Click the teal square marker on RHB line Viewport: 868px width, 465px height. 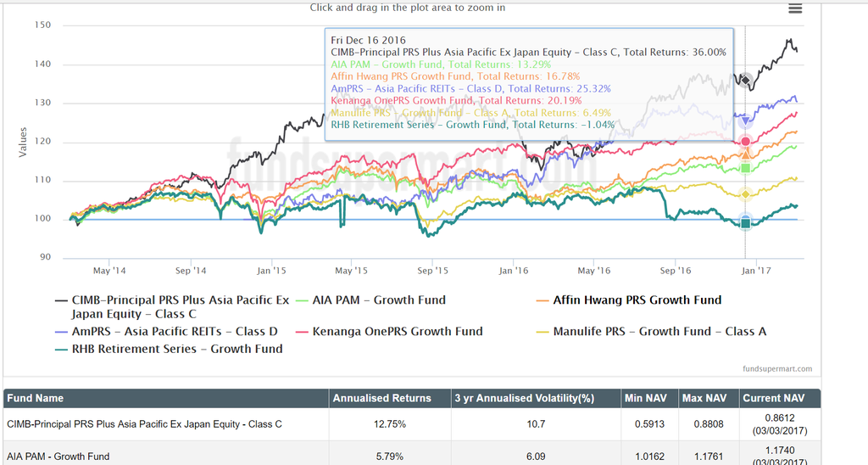[745, 222]
